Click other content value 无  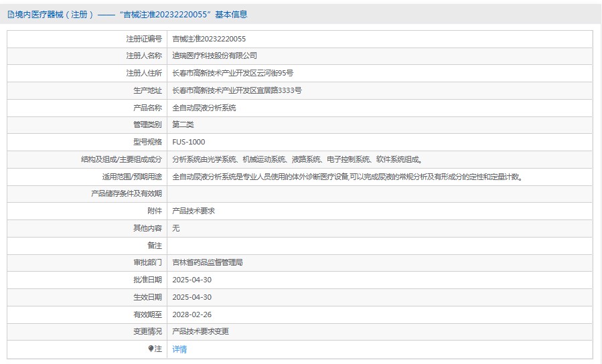coord(176,228)
